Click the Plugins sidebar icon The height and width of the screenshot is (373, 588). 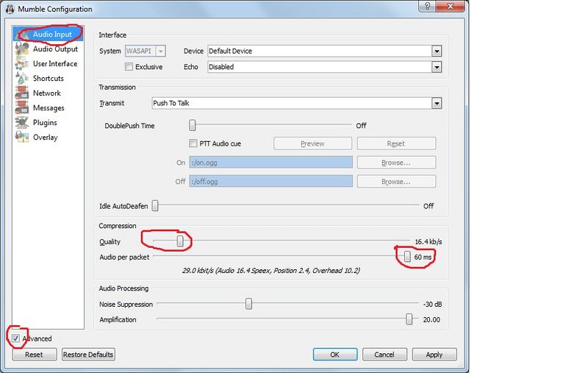(x=22, y=123)
